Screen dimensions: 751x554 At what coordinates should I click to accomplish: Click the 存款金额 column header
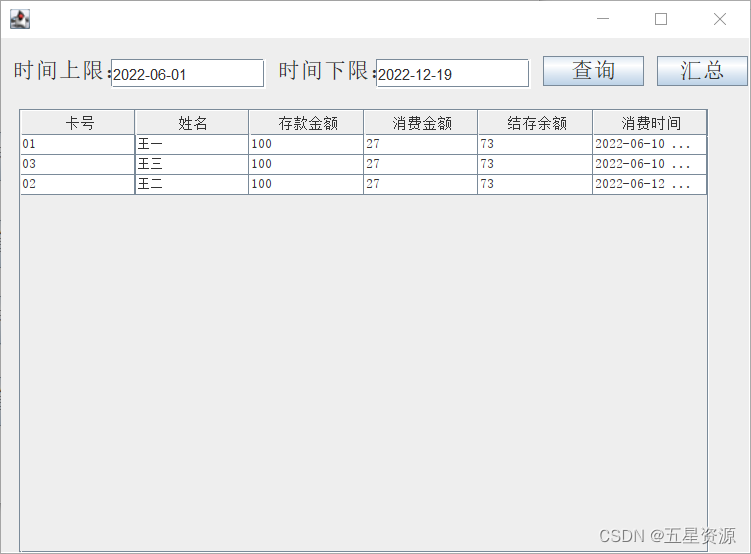tap(307, 123)
